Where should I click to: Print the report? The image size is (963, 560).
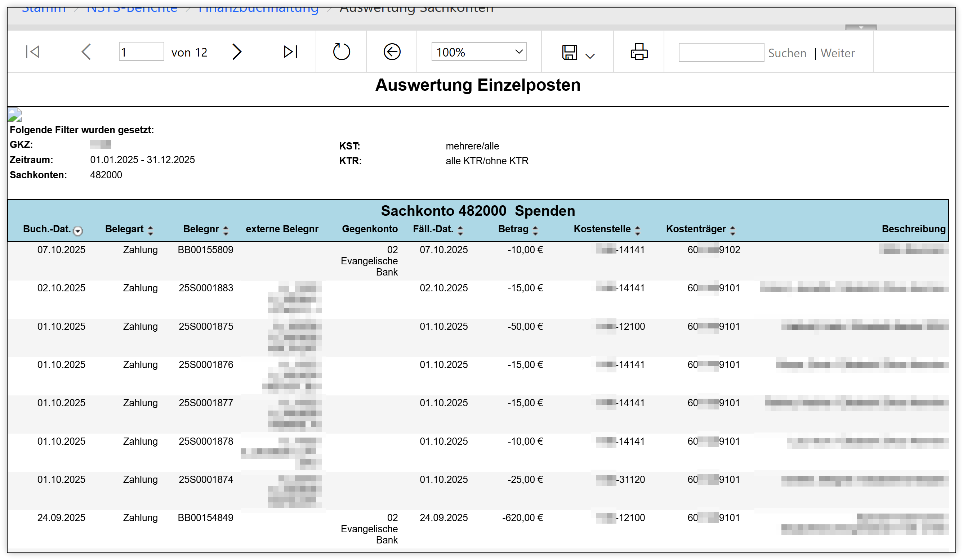point(639,51)
